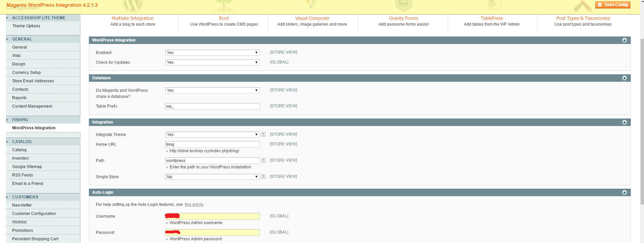Image resolution: width=644 pixels, height=243 pixels.
Task: Open the Integrate Theme dropdown
Action: pyautogui.click(x=212, y=135)
